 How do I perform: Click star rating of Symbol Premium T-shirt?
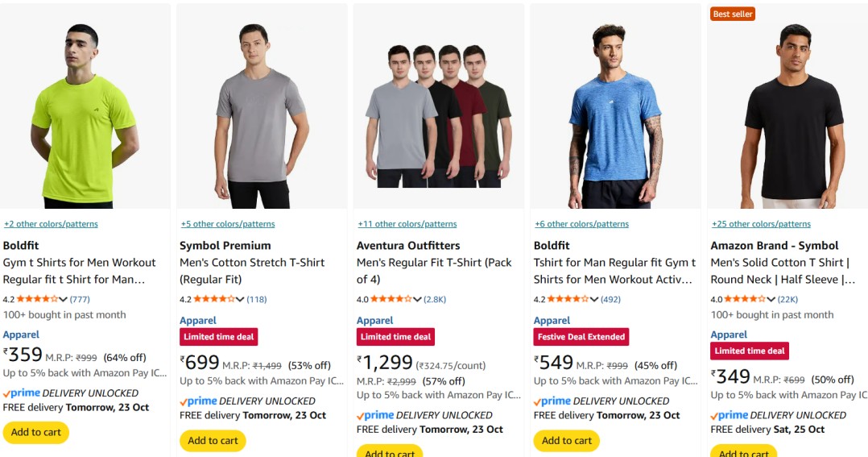tap(213, 299)
